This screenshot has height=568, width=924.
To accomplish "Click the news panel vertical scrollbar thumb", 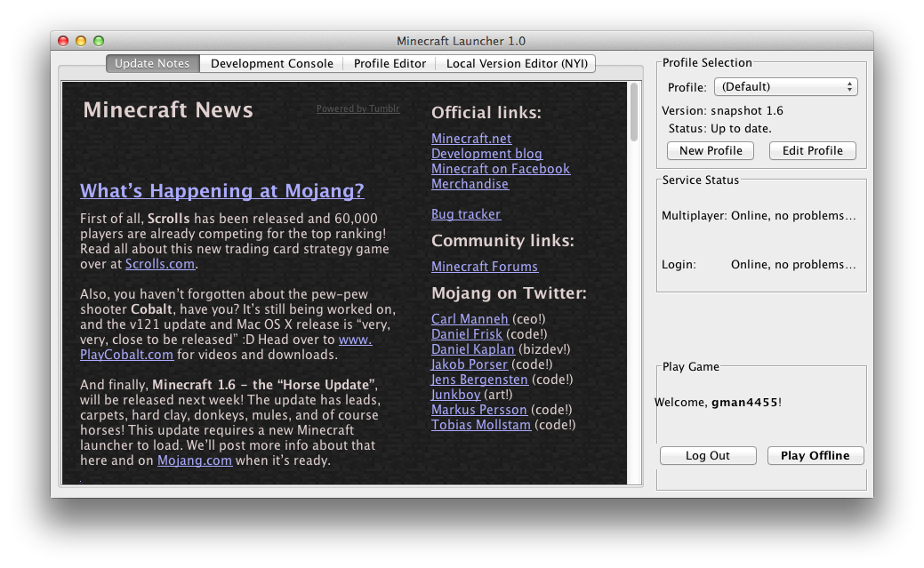I will point(634,112).
